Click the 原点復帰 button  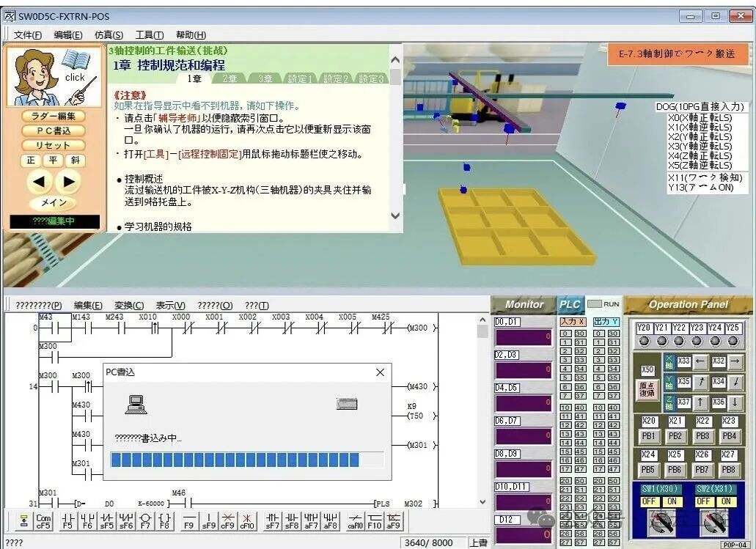point(647,389)
